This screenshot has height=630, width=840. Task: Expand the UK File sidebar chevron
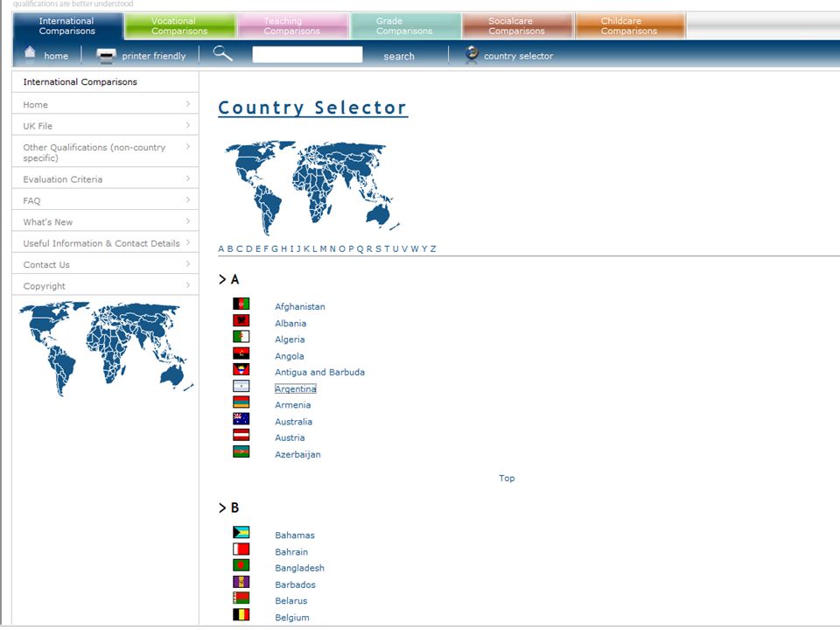coord(188,125)
